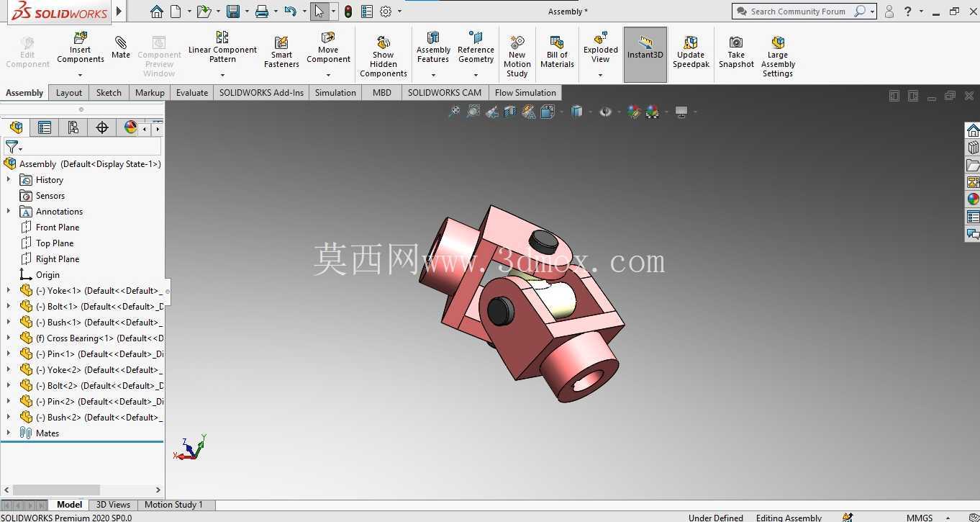Launch Smart Fasteners

(x=281, y=52)
